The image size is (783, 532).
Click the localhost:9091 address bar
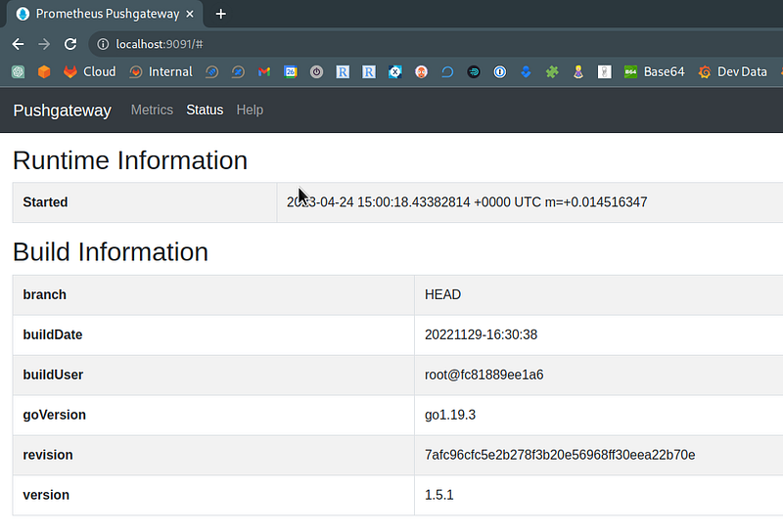436,44
